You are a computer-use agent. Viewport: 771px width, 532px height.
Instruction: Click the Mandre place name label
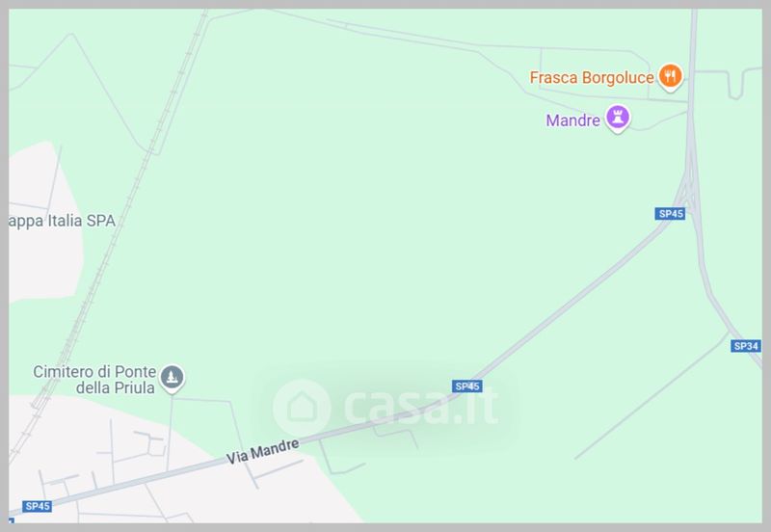pos(572,120)
